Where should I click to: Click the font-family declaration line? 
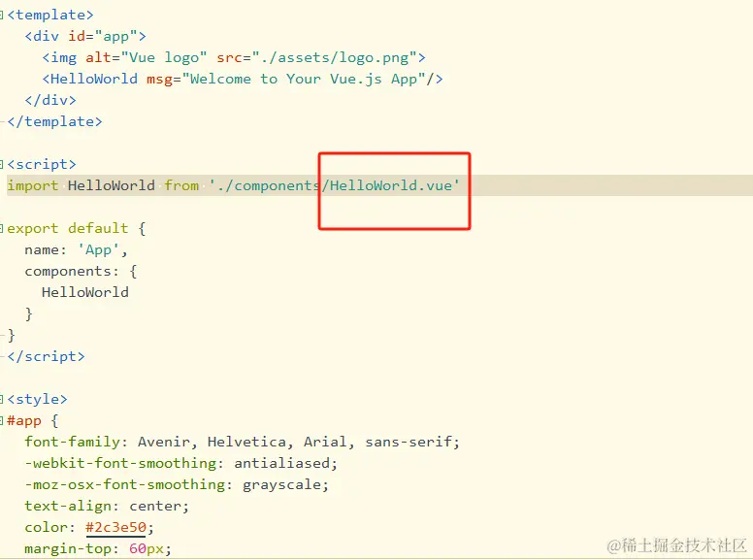(x=242, y=442)
